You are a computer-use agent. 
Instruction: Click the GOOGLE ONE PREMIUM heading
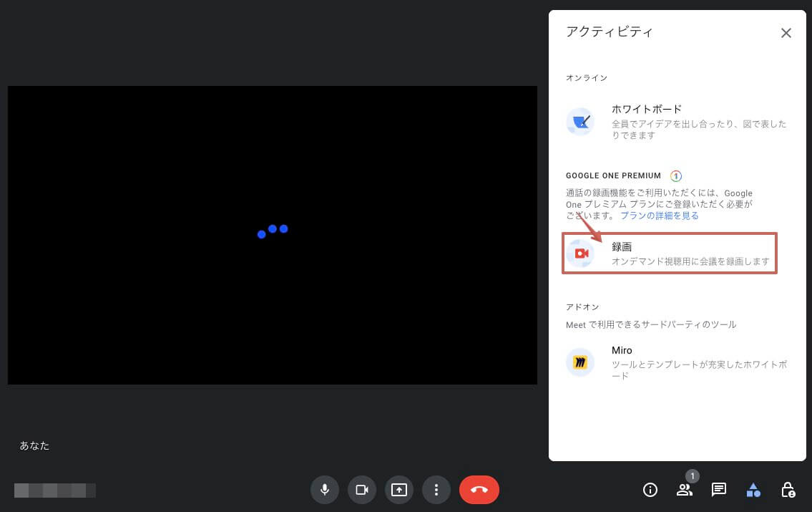(x=613, y=175)
